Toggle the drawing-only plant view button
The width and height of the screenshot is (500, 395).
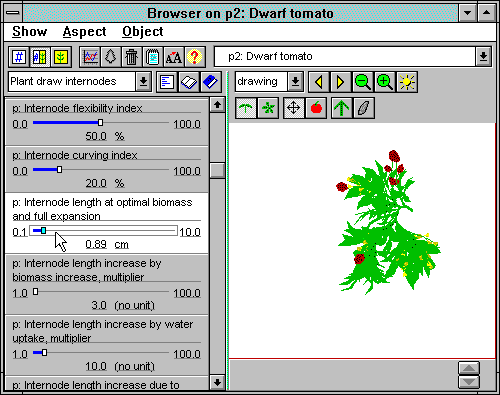coord(61,57)
